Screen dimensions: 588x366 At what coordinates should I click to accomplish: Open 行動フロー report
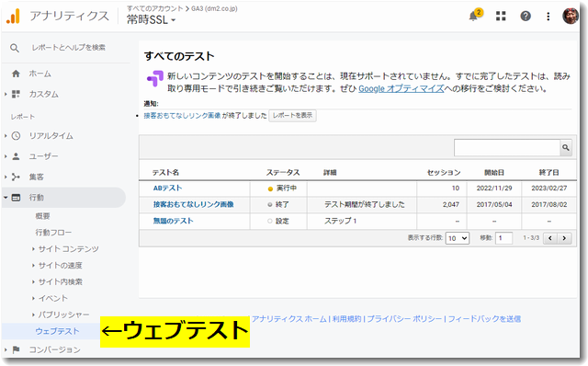click(x=53, y=233)
